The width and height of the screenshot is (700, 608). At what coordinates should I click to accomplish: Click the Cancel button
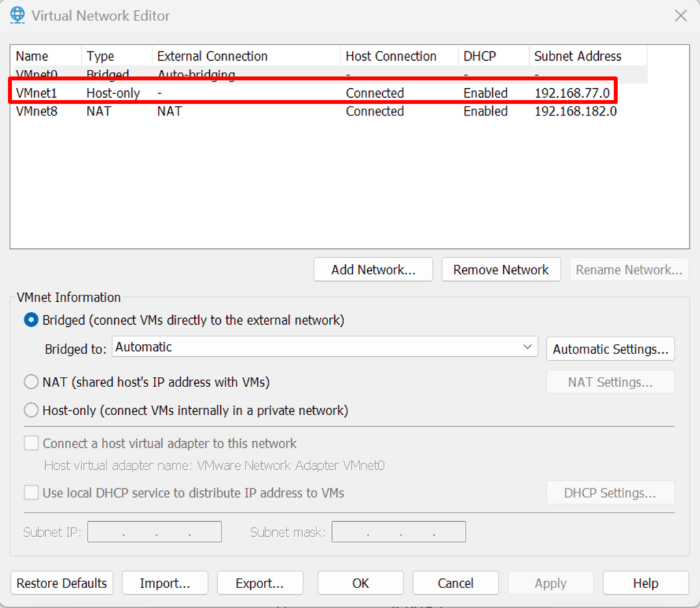click(455, 583)
